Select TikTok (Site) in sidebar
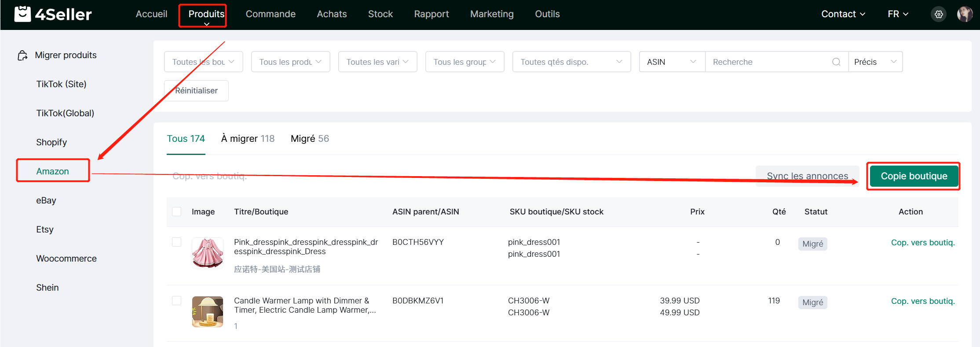This screenshot has width=980, height=347. pyautogui.click(x=61, y=84)
